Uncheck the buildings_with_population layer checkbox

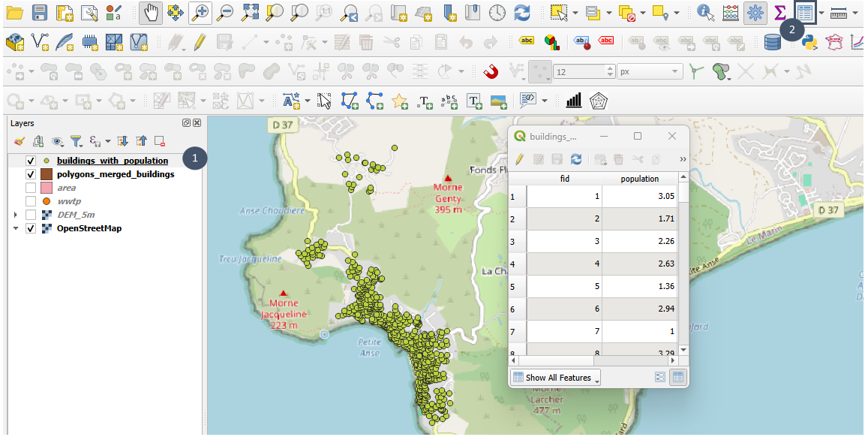31,161
